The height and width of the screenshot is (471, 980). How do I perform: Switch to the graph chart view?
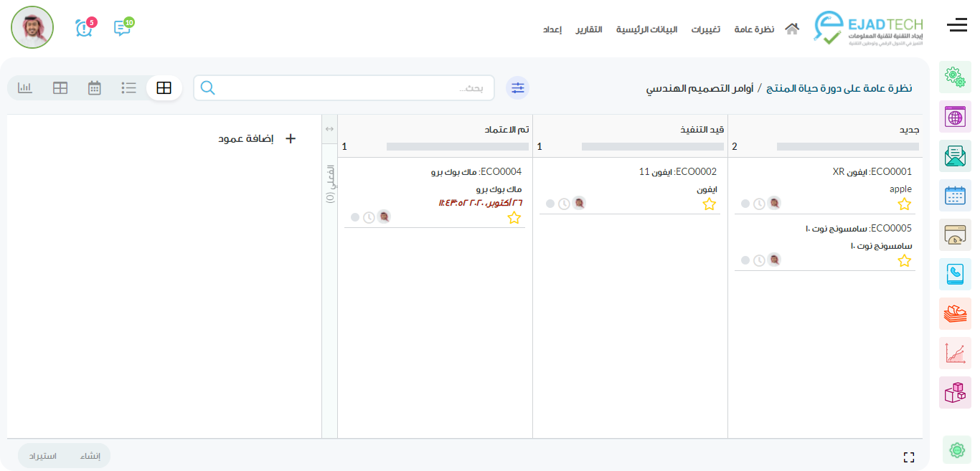point(25,88)
